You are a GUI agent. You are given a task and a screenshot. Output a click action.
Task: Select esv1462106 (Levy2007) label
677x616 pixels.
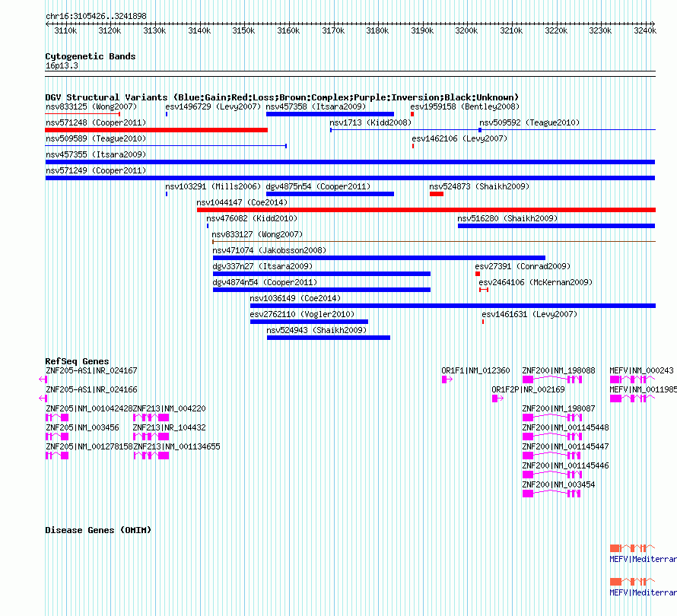pos(459,138)
